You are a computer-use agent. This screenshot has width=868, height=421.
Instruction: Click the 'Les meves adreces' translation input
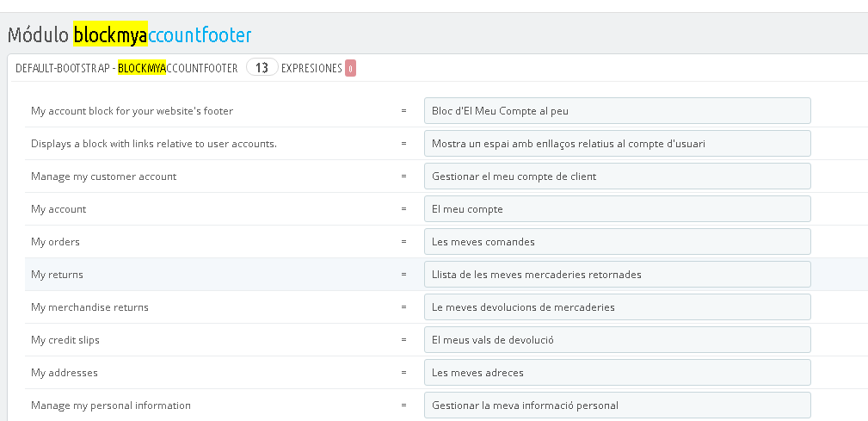point(617,373)
